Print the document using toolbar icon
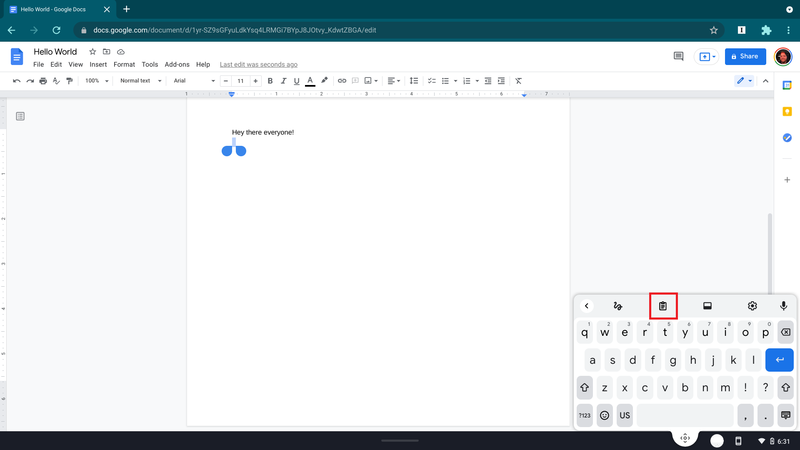This screenshot has width=800, height=450. point(43,81)
